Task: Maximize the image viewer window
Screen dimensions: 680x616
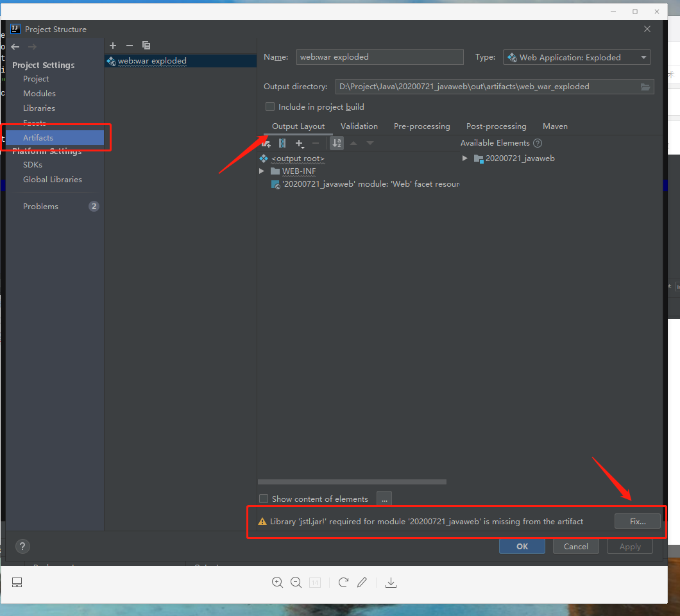Action: click(635, 12)
